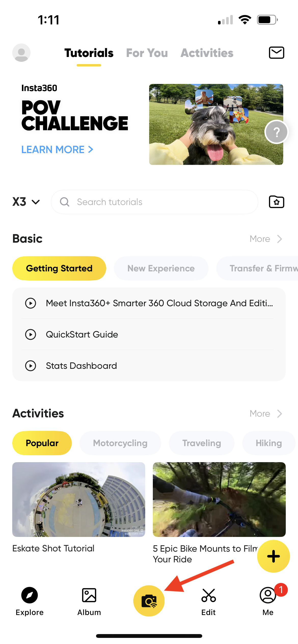Open the inbox mail icon
The image size is (298, 644).
pos(276,53)
